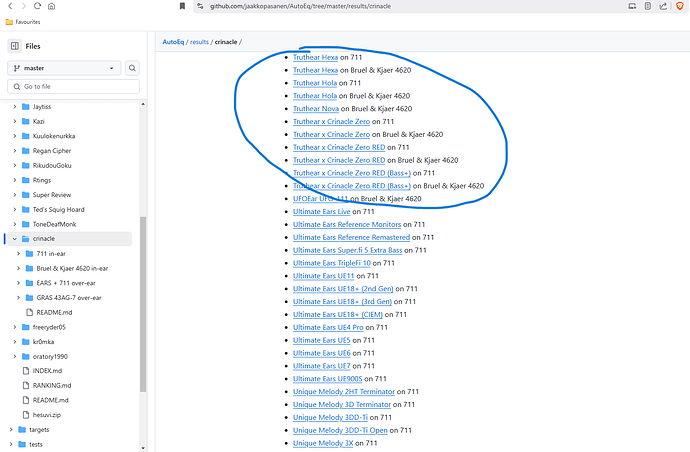The image size is (690, 452).
Task: Select the crinacle folder row
Action: [69, 239]
